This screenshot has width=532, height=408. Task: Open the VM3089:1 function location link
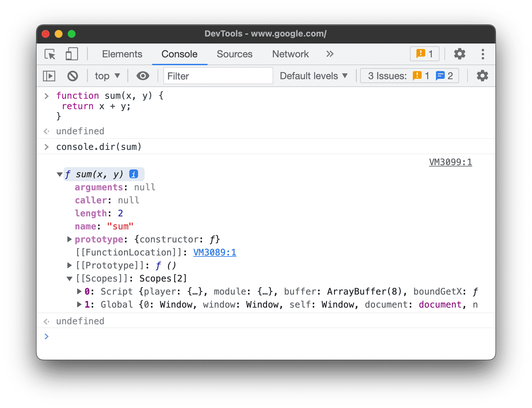[x=215, y=253]
